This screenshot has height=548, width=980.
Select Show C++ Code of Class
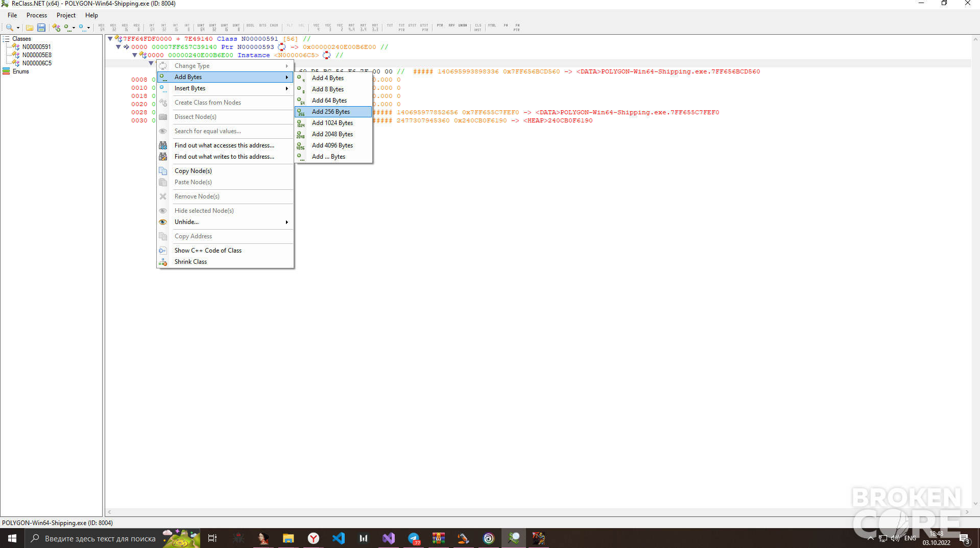point(225,251)
